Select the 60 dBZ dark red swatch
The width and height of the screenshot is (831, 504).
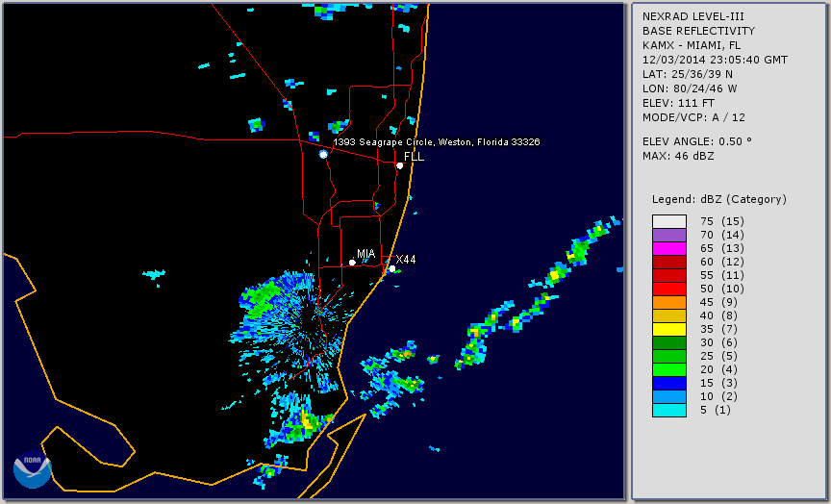(x=669, y=262)
